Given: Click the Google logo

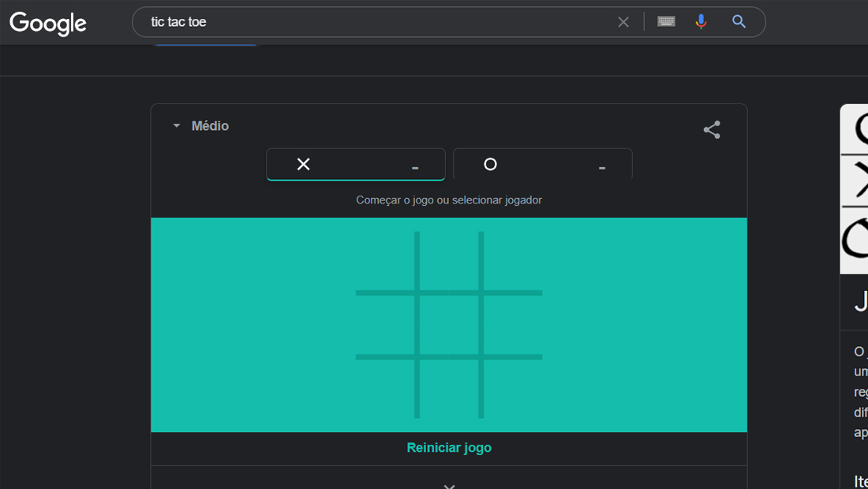Looking at the screenshot, I should click(48, 23).
